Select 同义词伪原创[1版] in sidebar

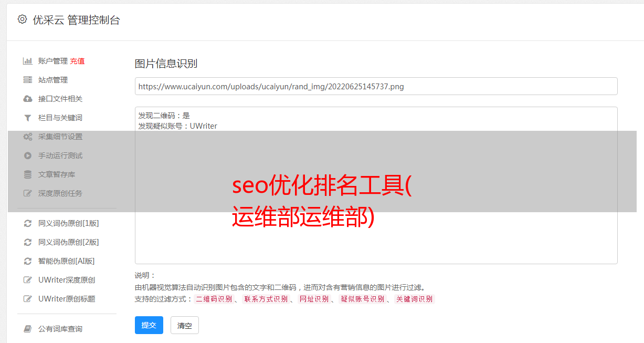point(69,223)
